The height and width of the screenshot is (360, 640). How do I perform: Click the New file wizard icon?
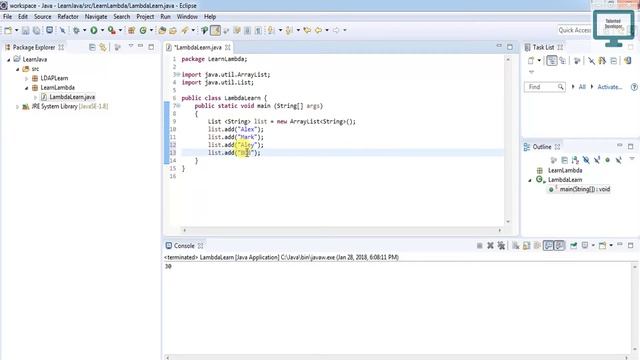[8, 30]
